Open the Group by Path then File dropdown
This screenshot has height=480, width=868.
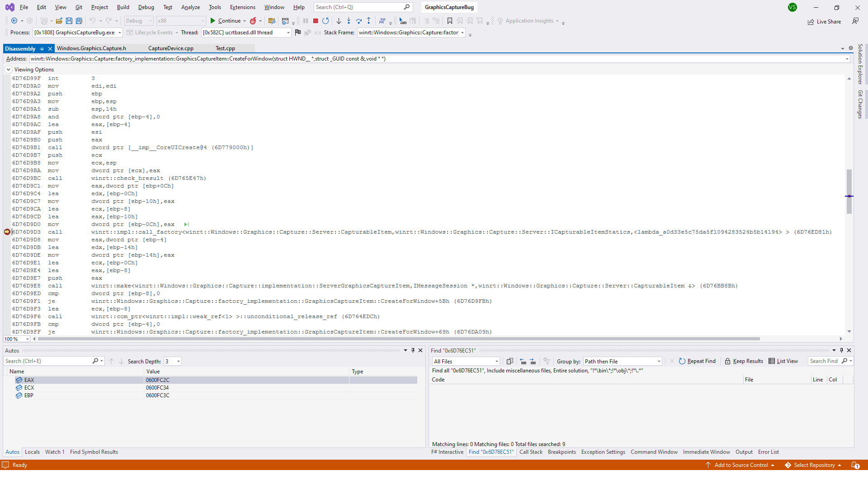pyautogui.click(x=659, y=361)
